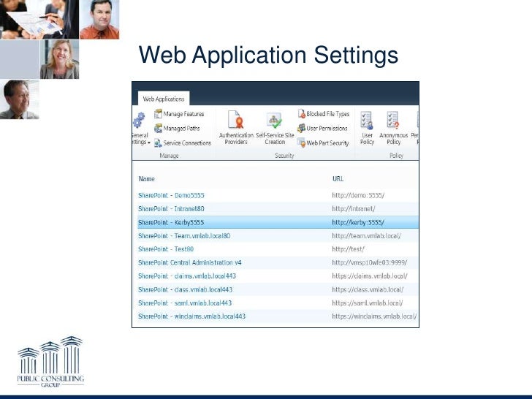Open Service Connections text label

(x=187, y=142)
